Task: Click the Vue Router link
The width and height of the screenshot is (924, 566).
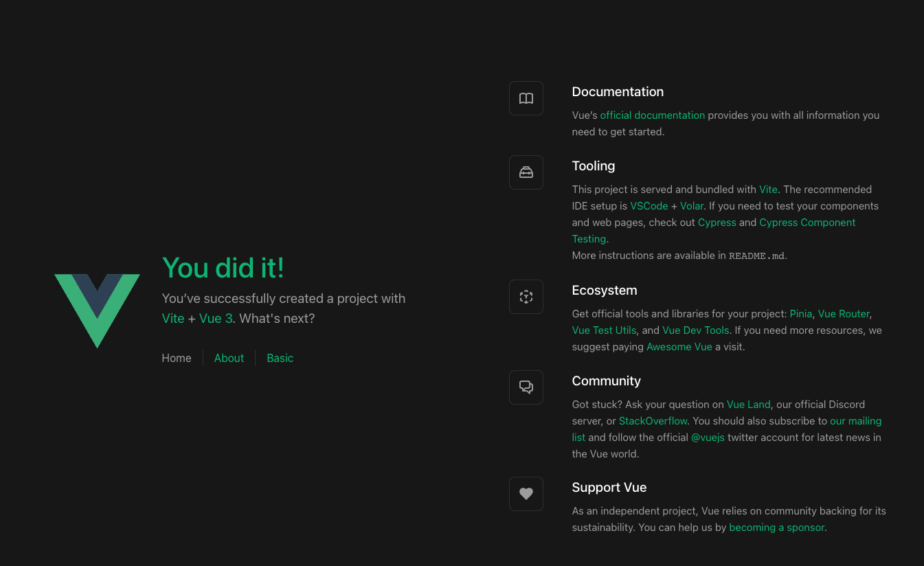Action: click(844, 313)
